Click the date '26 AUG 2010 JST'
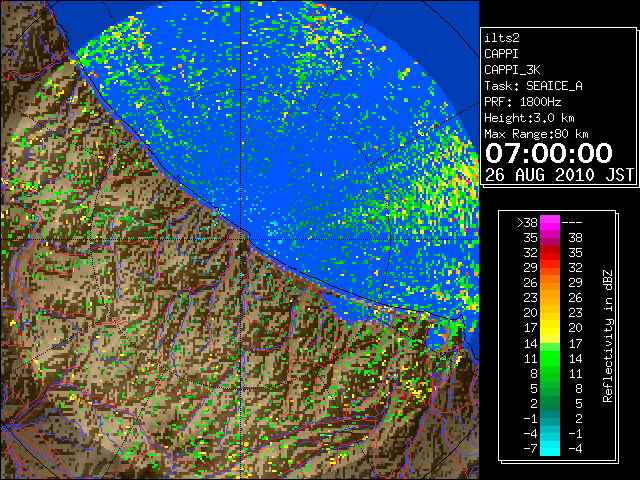 pyautogui.click(x=559, y=175)
